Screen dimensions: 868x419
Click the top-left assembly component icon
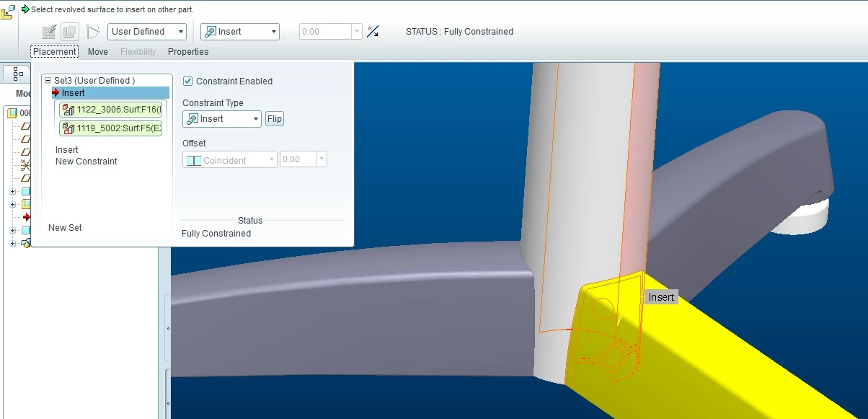pos(8,12)
